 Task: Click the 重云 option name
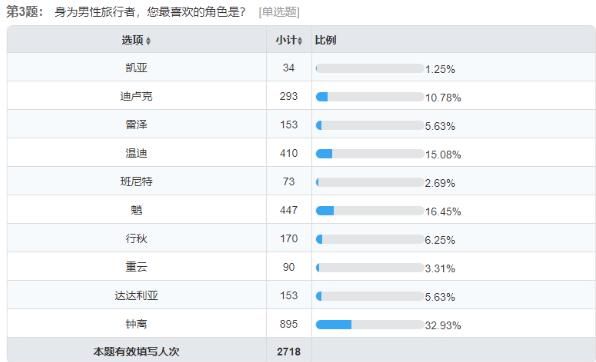point(136,267)
